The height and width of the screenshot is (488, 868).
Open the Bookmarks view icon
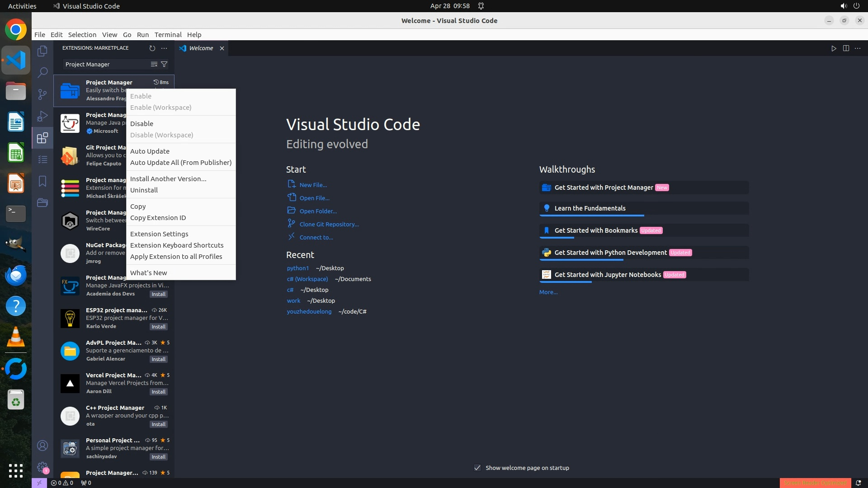42,181
